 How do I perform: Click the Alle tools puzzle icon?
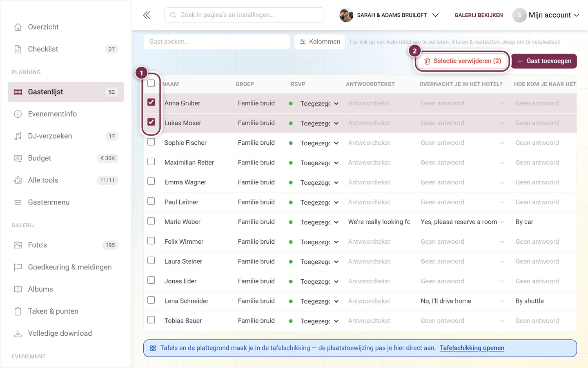point(18,180)
